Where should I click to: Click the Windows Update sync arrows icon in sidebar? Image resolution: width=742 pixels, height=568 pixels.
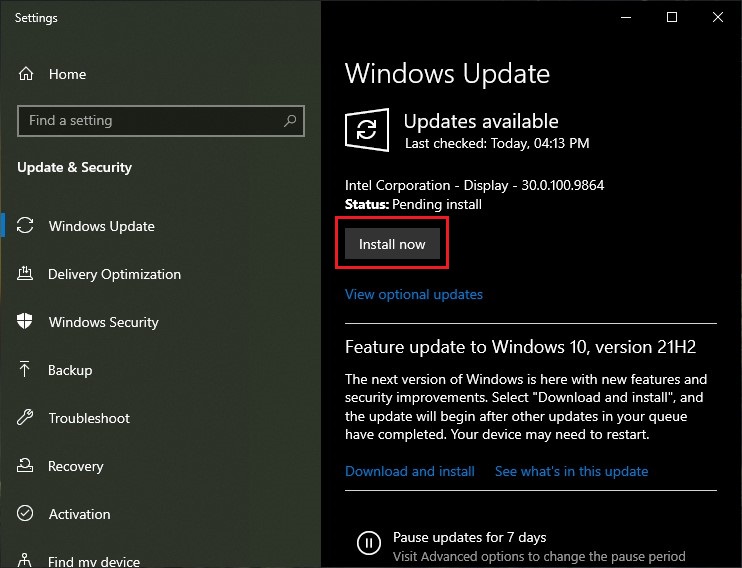(x=25, y=225)
